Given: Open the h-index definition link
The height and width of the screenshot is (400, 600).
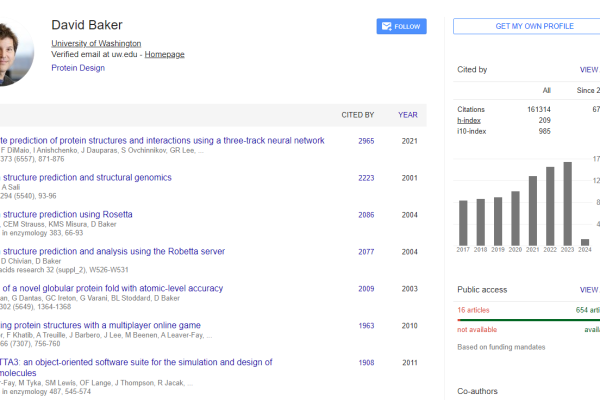Looking at the screenshot, I should pos(469,120).
